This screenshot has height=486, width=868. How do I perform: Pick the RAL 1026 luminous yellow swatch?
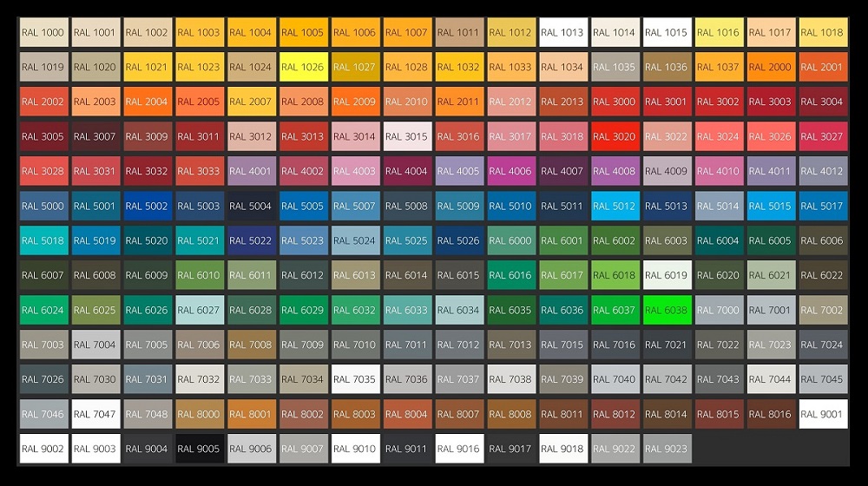pyautogui.click(x=303, y=67)
